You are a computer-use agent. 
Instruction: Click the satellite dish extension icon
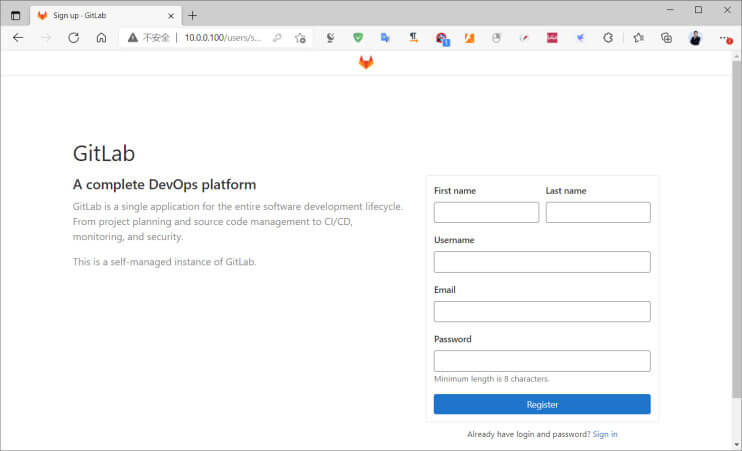tap(330, 38)
